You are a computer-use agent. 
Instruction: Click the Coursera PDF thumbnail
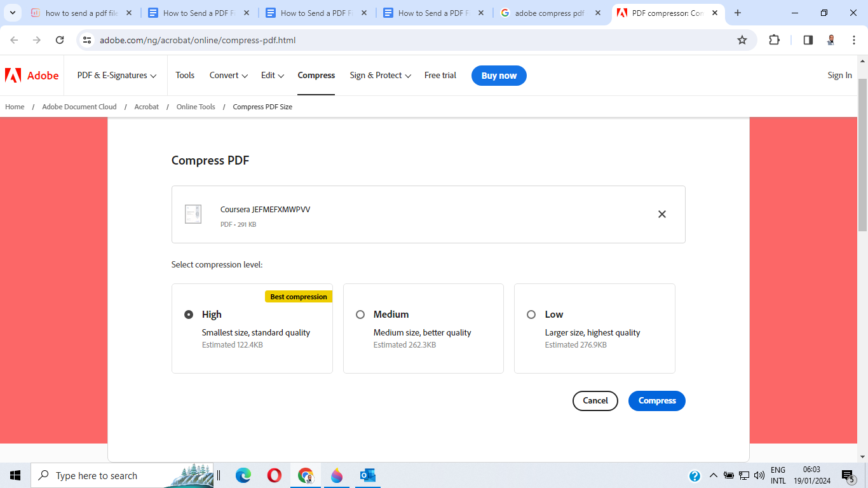[x=193, y=214]
